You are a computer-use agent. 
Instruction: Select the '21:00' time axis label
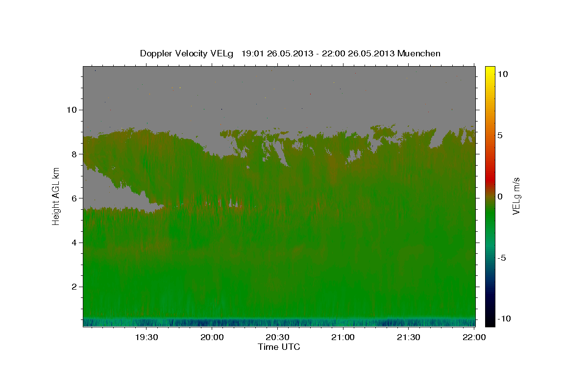(x=343, y=337)
